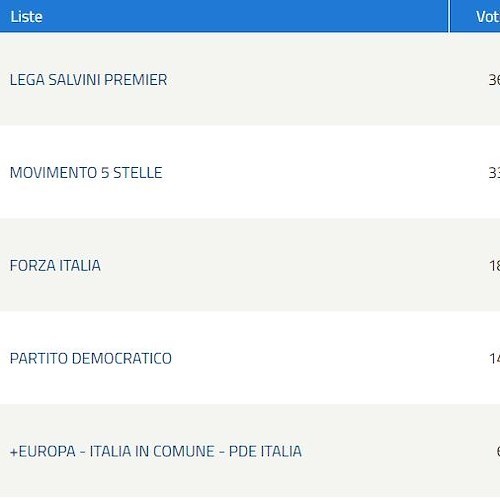Image resolution: width=500 pixels, height=500 pixels.
Task: Click empty space in the Partito Democratico row
Action: pos(317,358)
